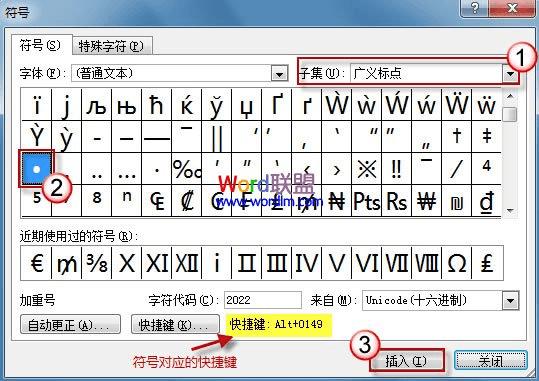
Task: Choose capital Ỳ with grave accent
Action: (x=36, y=137)
